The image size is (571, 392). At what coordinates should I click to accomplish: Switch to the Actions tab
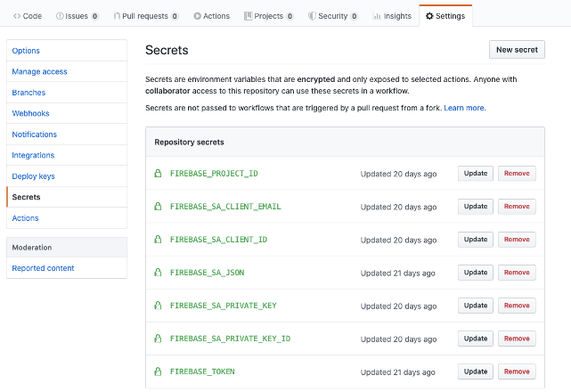coord(212,16)
